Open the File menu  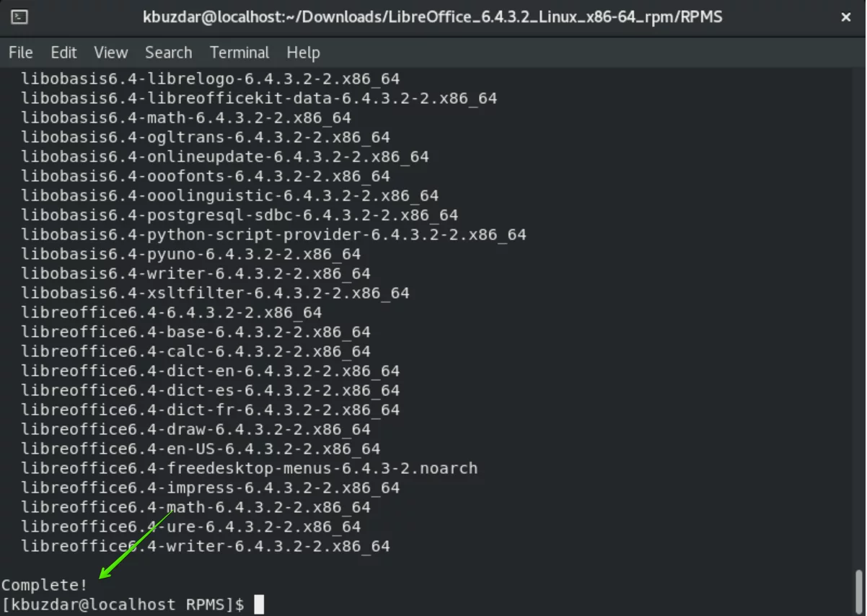(20, 53)
